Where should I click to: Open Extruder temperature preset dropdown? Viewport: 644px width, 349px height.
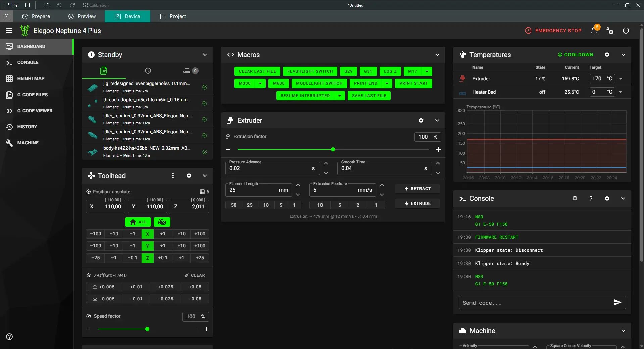click(x=621, y=79)
